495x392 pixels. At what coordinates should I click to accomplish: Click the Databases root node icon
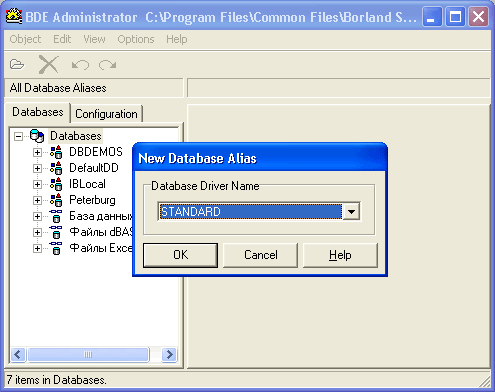[x=37, y=136]
